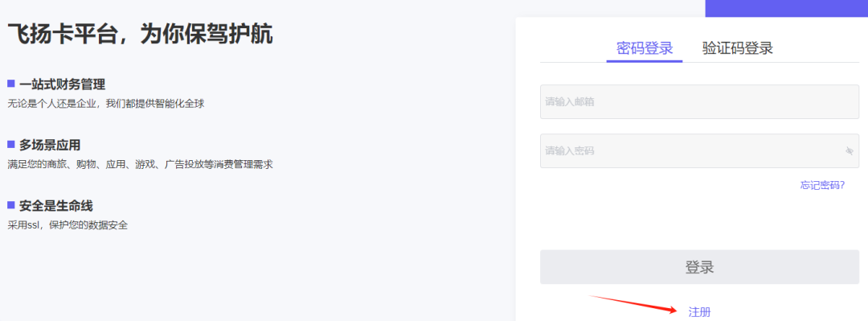Image resolution: width=868 pixels, height=321 pixels.
Task: Click the 一站式财务管理 heading
Action: coord(62,84)
